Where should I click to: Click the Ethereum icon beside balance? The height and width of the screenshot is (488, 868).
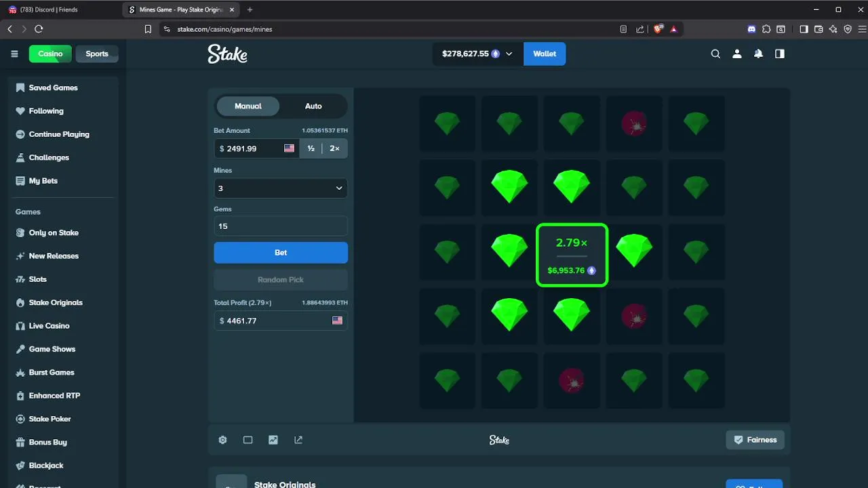(x=496, y=54)
